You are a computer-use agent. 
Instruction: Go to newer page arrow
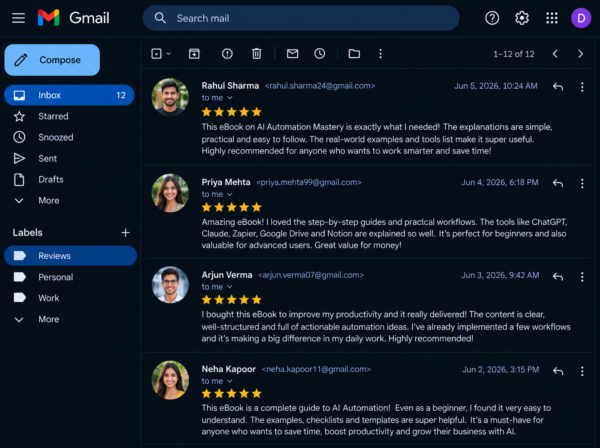pos(555,54)
